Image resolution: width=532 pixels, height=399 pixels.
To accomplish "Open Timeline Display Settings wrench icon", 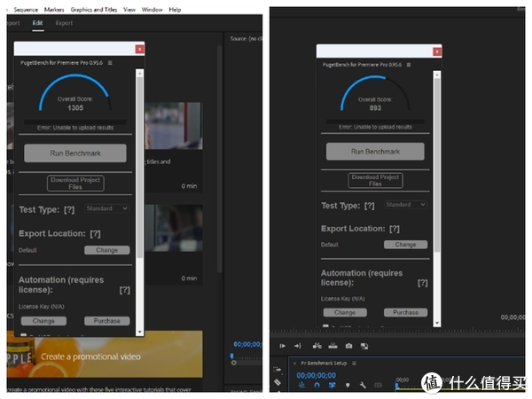I will coord(363,385).
